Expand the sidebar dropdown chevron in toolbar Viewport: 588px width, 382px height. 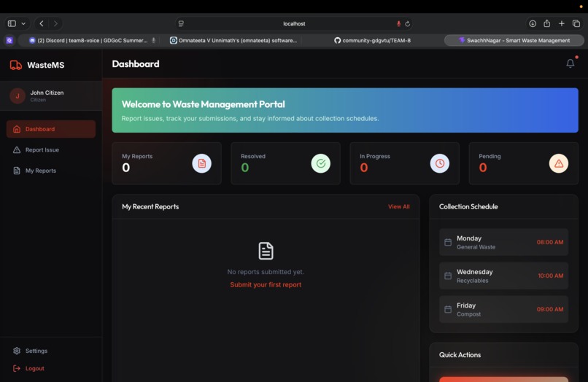[x=23, y=23]
